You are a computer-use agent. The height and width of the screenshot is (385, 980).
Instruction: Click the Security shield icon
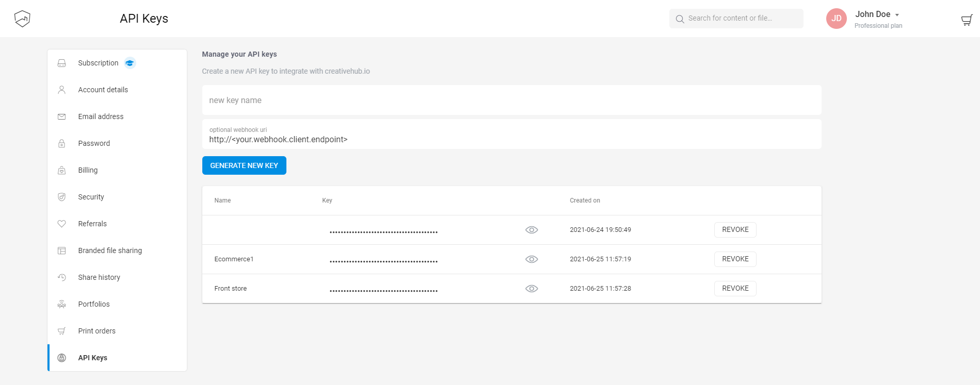tap(62, 197)
